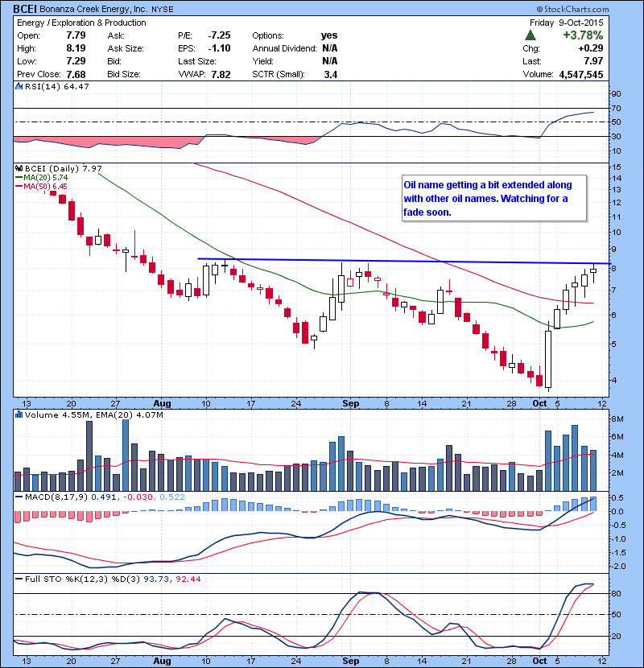Click the Low value 7.29

pyautogui.click(x=76, y=61)
